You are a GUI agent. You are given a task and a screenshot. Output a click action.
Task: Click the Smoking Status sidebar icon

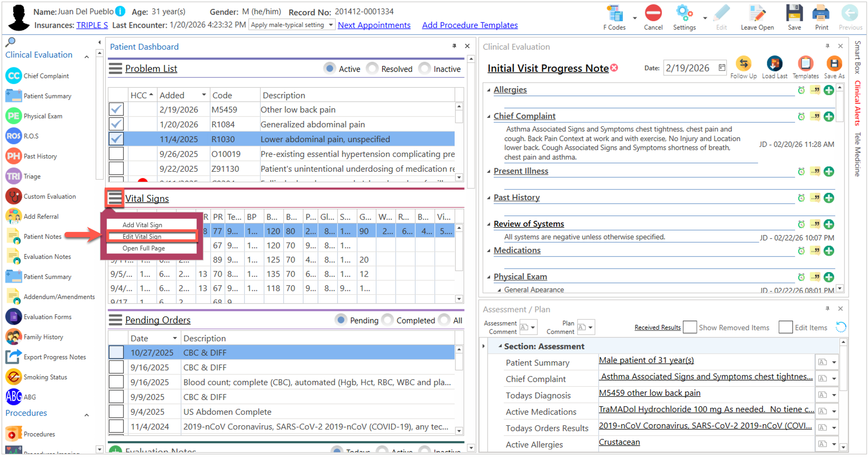pos(13,377)
